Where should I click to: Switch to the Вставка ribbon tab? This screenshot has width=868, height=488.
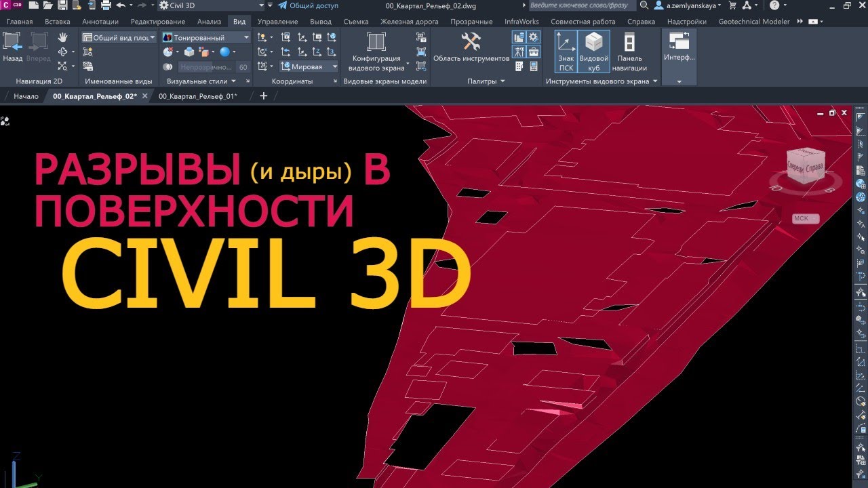[58, 22]
